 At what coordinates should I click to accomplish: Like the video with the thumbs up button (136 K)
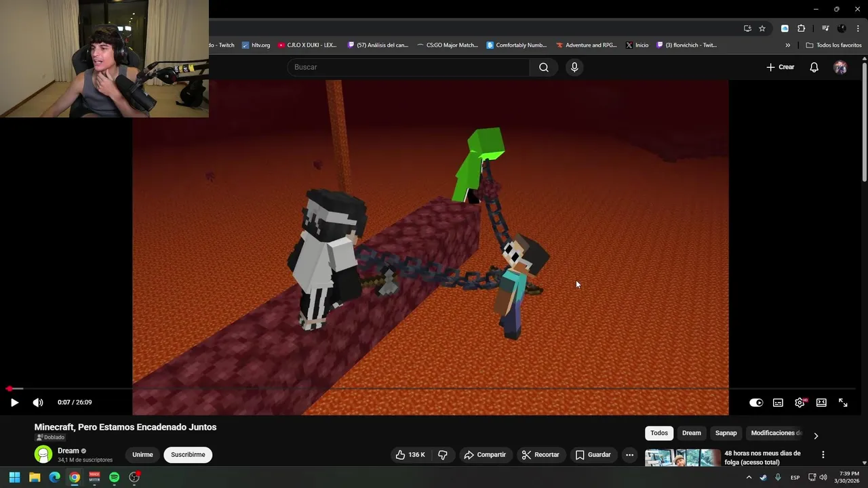410,455
